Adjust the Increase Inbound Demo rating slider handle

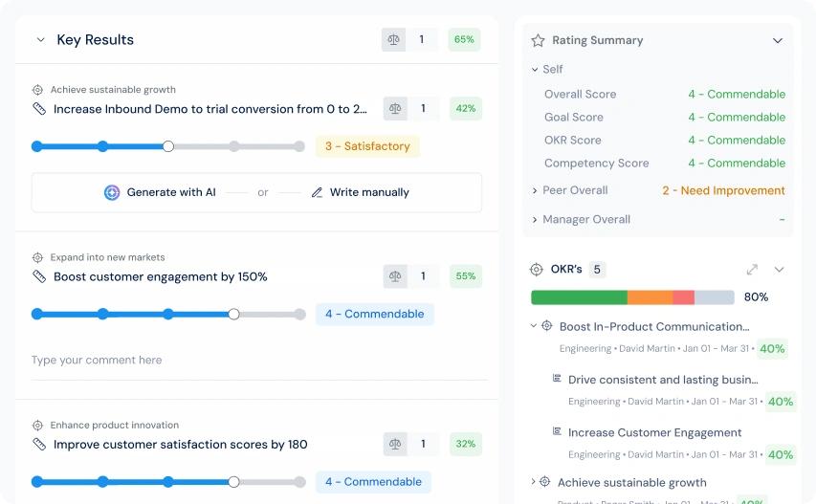coord(168,146)
